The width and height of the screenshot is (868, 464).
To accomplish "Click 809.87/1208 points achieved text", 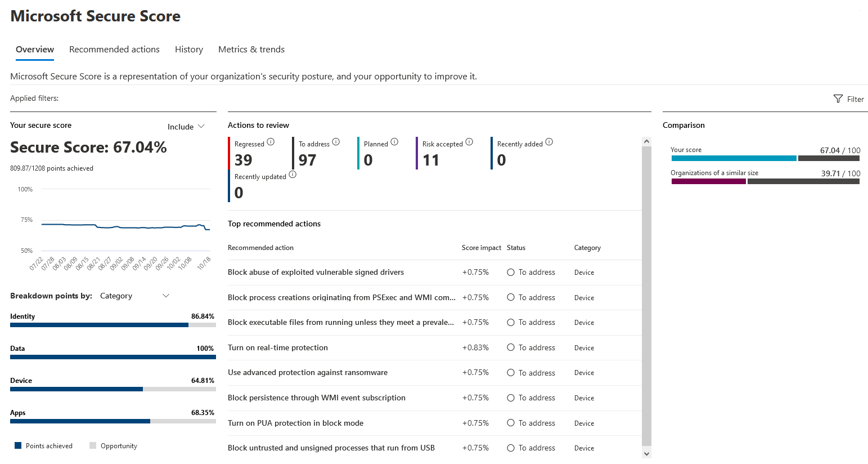I will click(52, 168).
